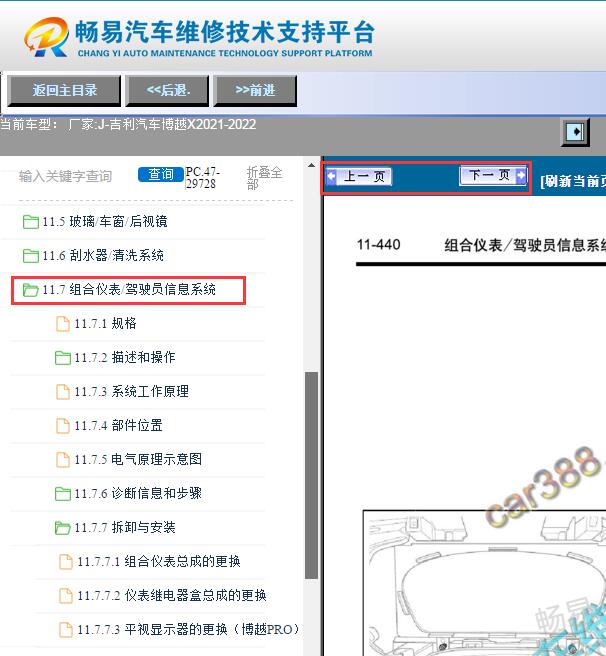Click the PC.47-29728 text
Image resolution: width=606 pixels, height=656 pixels.
203,178
